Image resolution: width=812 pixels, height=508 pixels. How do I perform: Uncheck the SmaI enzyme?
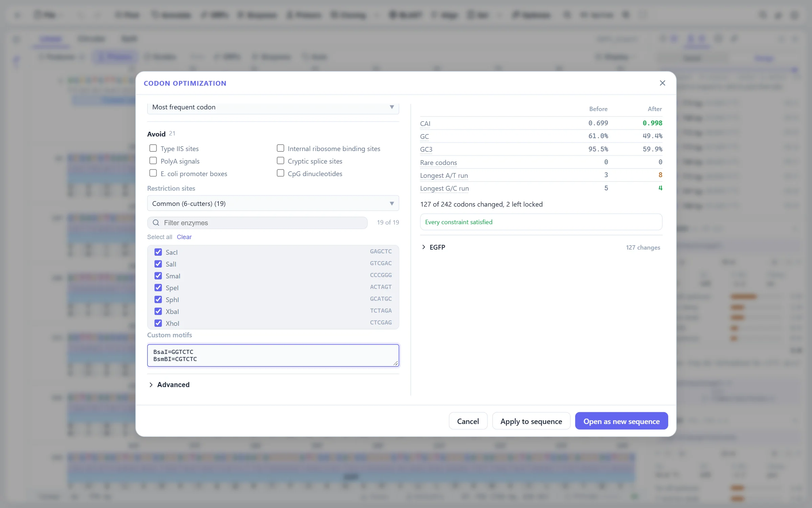click(158, 276)
